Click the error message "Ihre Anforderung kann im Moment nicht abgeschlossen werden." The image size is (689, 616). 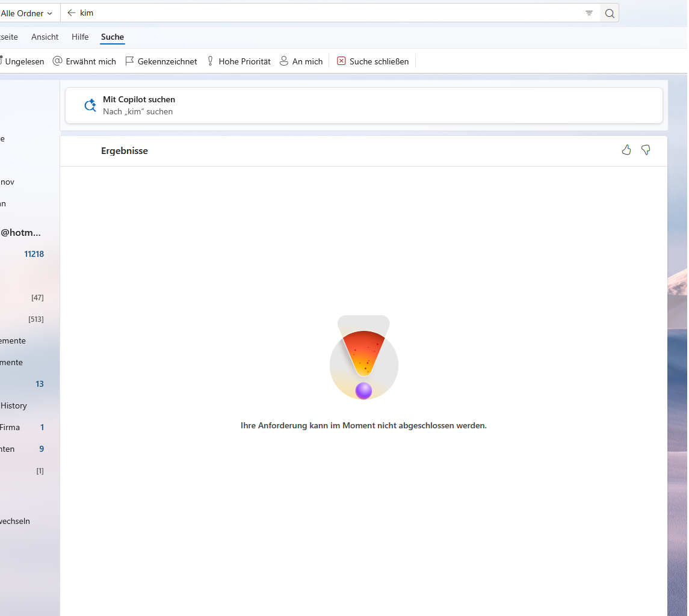[x=364, y=425]
